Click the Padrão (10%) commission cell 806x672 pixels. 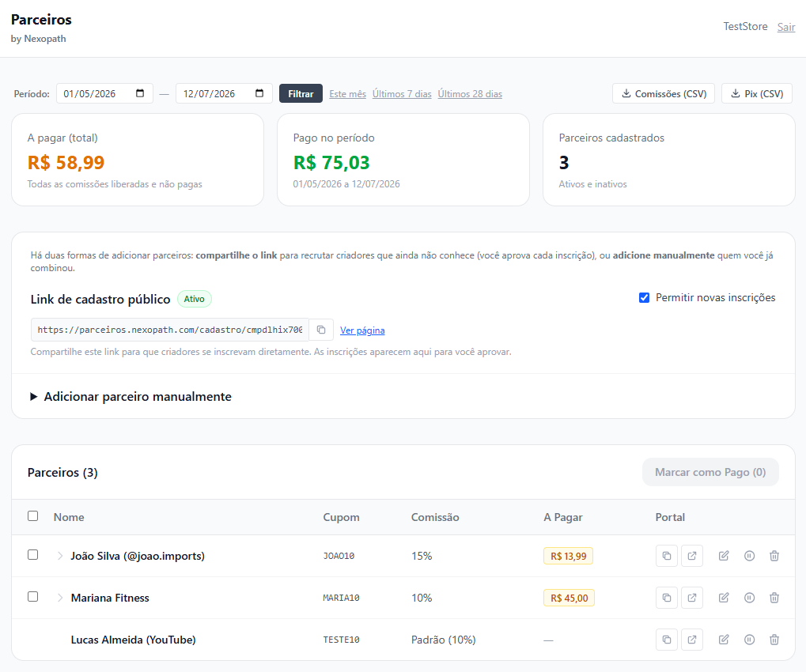click(x=443, y=640)
